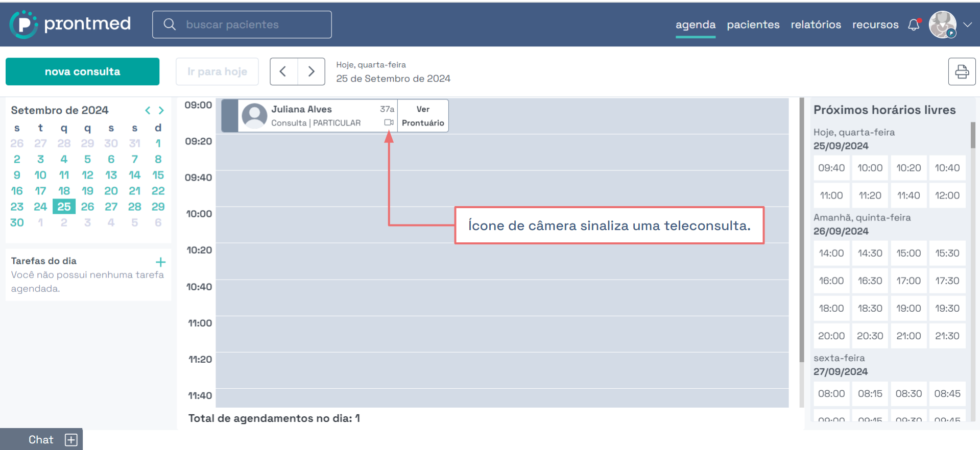Screen dimensions: 980x450
Task: Go to the previous day with the left arrow
Action: coord(283,71)
